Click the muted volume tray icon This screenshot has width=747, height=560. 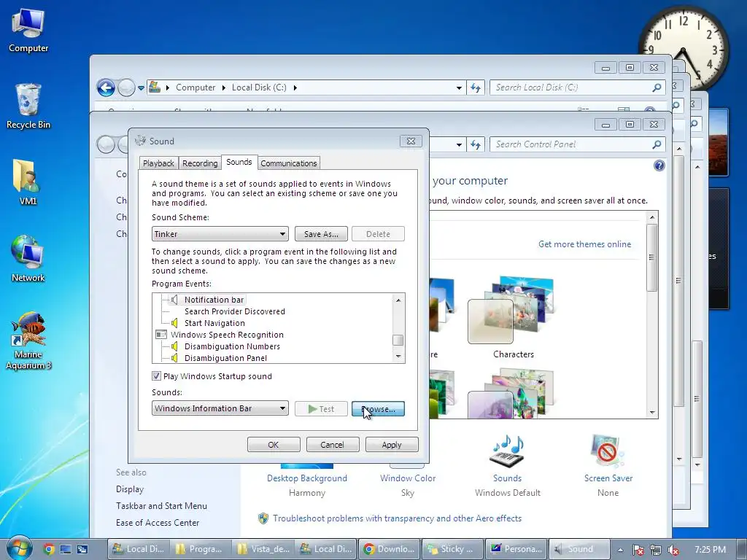(673, 550)
